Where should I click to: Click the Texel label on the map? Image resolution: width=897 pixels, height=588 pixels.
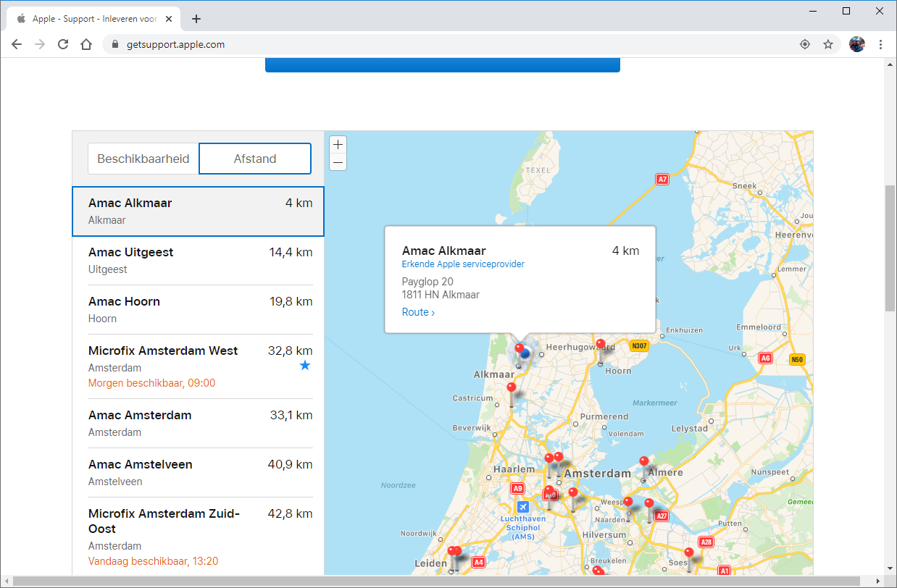pos(538,170)
